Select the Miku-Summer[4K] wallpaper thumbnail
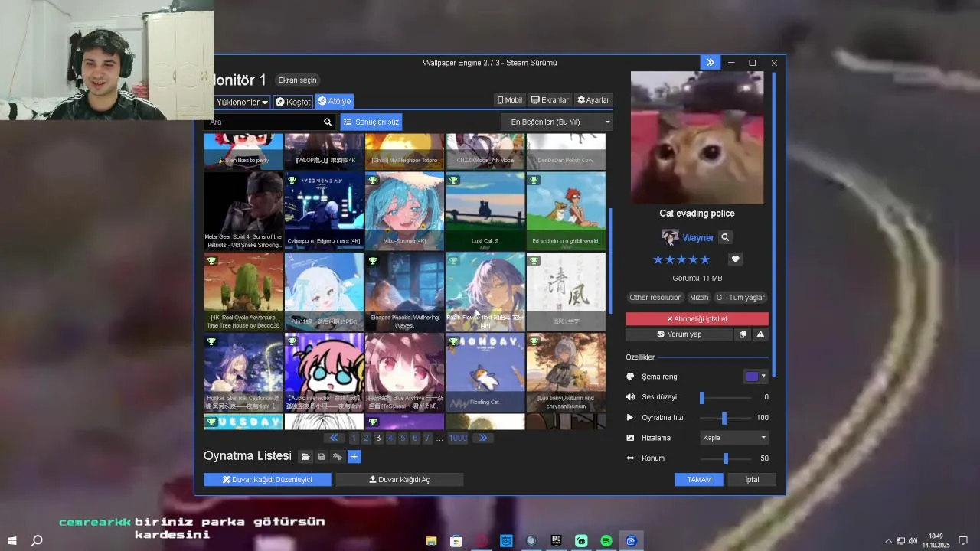 point(404,211)
